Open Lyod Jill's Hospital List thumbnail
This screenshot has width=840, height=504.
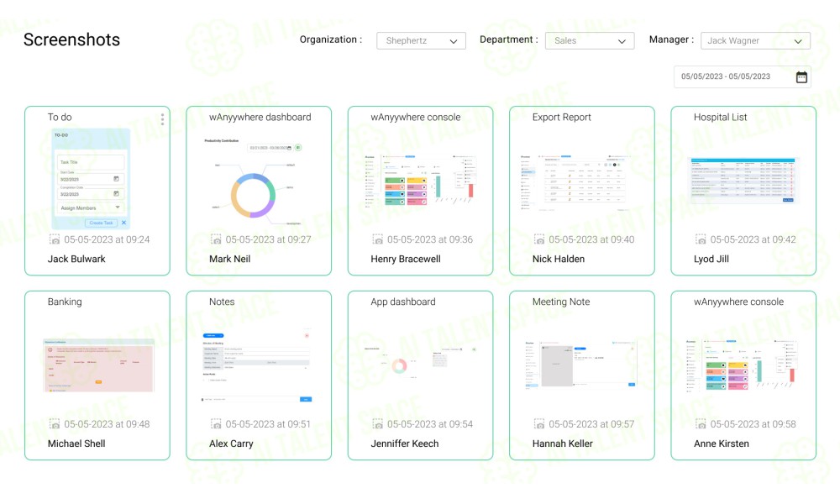click(742, 181)
